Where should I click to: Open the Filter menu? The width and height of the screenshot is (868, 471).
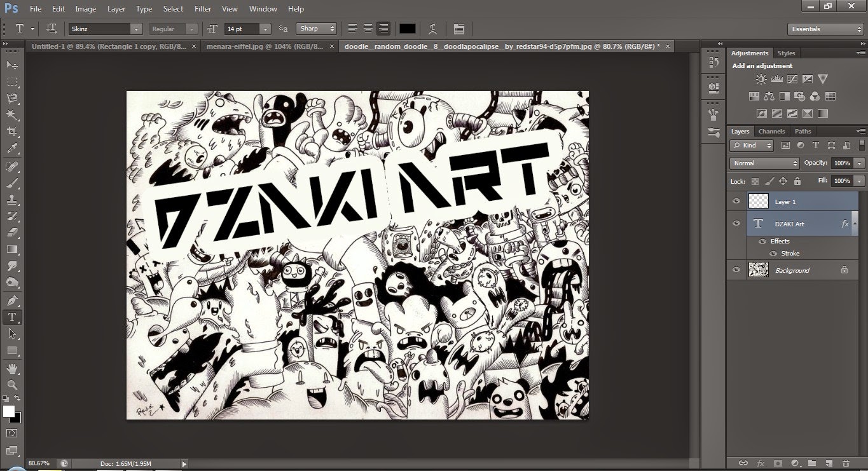click(203, 9)
